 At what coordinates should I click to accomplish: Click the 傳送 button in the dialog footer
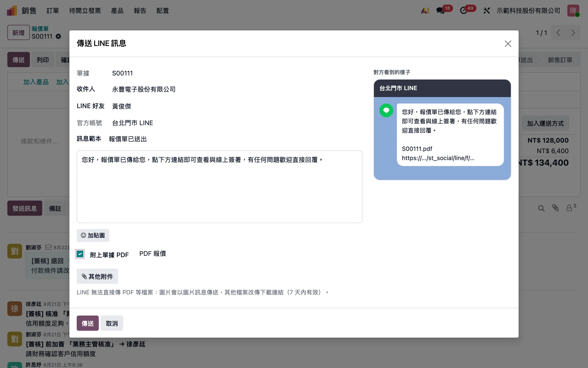pyautogui.click(x=88, y=323)
